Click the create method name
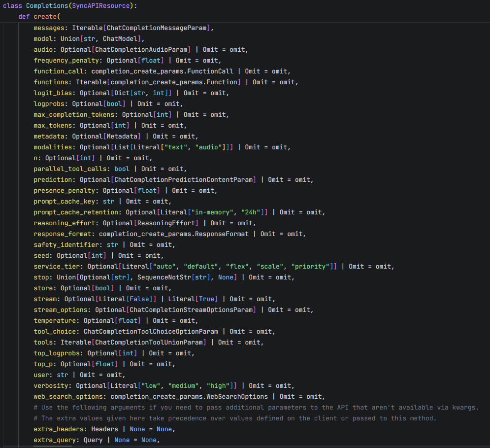The height and width of the screenshot is (448, 490). pyautogui.click(x=45, y=17)
